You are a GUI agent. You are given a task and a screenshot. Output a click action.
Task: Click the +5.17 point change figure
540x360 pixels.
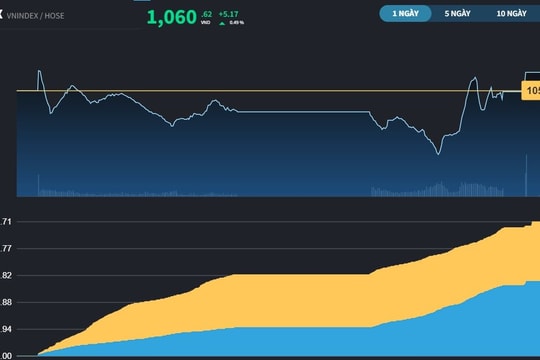[228, 14]
